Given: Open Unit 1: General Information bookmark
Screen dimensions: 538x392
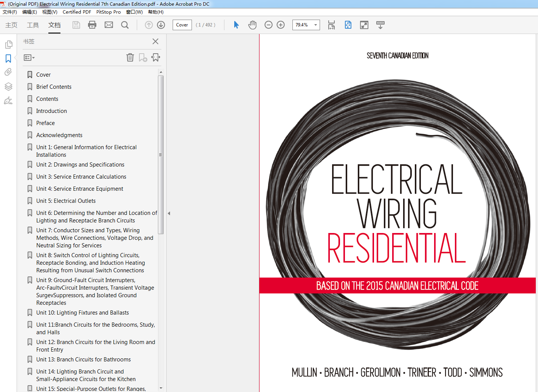Looking at the screenshot, I should click(x=87, y=151).
